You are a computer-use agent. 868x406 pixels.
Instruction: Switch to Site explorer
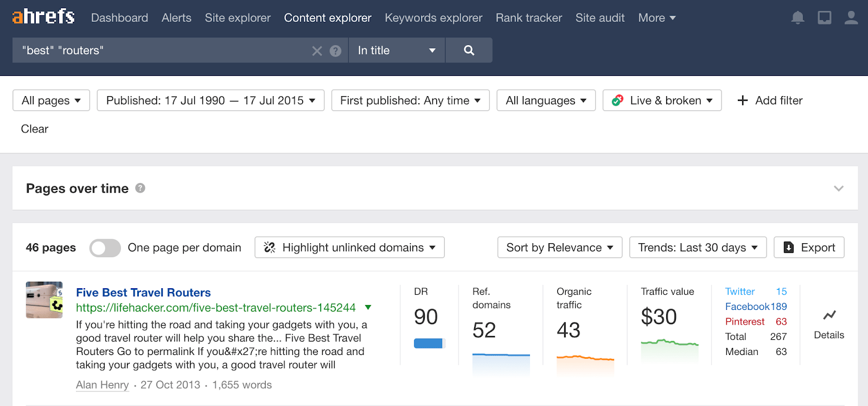point(238,18)
